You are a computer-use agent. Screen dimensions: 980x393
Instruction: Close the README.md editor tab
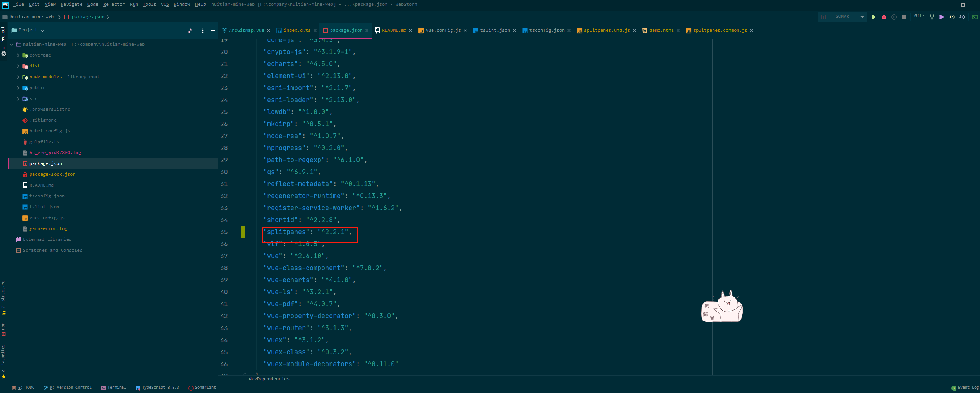click(x=411, y=31)
